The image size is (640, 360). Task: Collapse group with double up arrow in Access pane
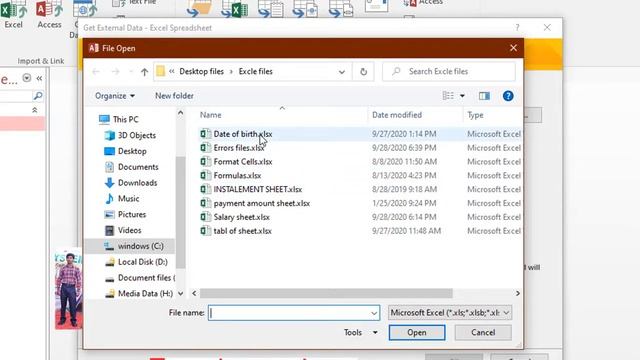tap(35, 110)
